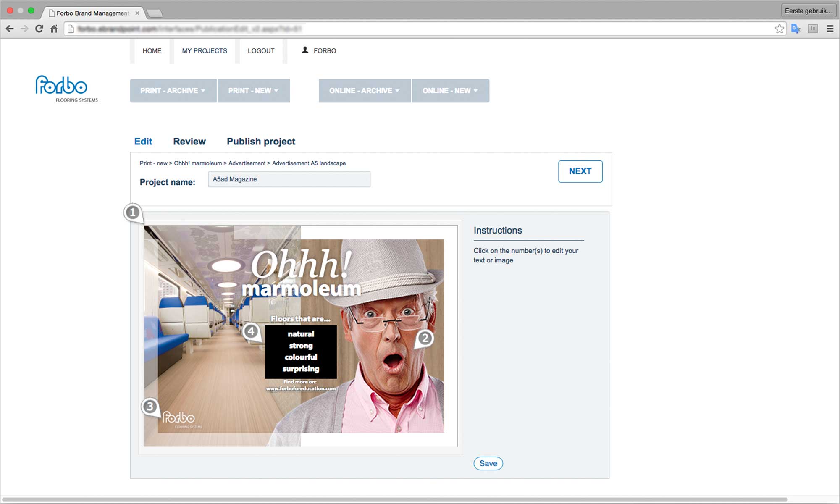Open the ONLINE - NEW dropdown
Viewport: 840px width, 504px height.
[x=450, y=90]
